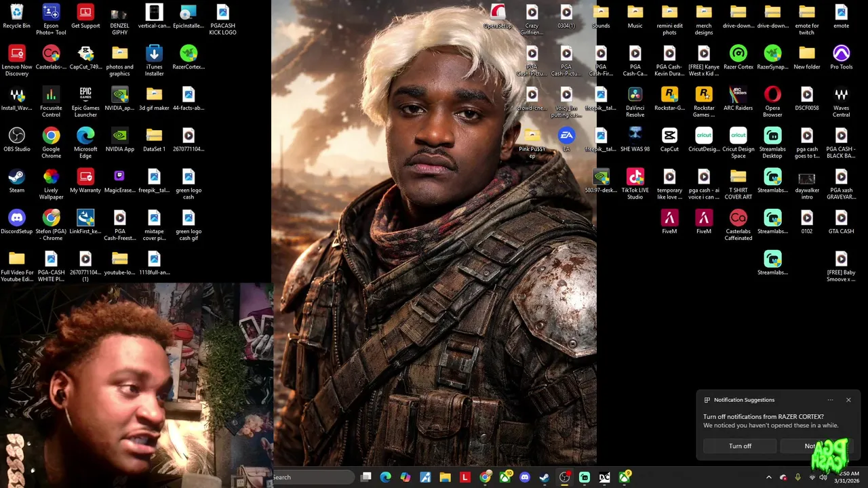The image size is (868, 488).
Task: Open the DataSet 1 folder
Action: coord(154,140)
